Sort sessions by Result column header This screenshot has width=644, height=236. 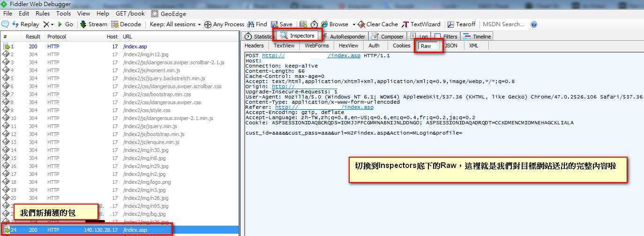point(33,37)
